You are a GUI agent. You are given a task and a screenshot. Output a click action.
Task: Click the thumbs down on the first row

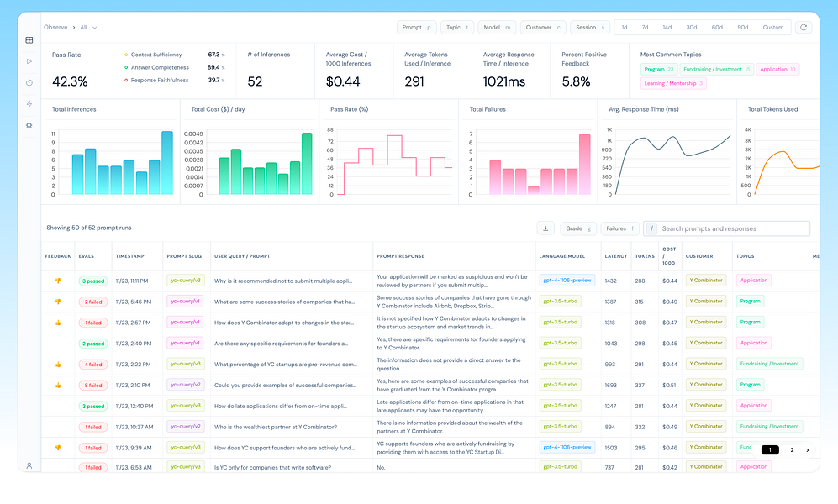coord(58,281)
